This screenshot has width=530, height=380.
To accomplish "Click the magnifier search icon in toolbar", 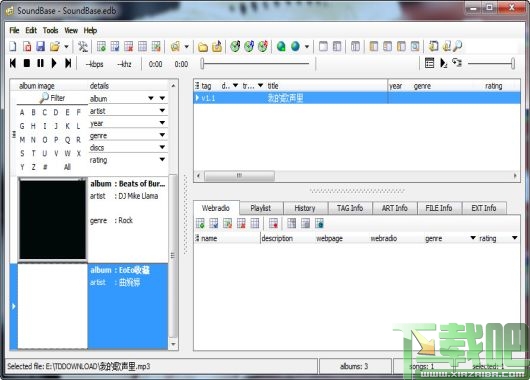I will pos(458,46).
